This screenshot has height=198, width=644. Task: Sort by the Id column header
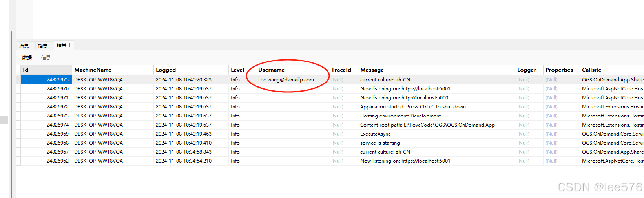pos(46,70)
